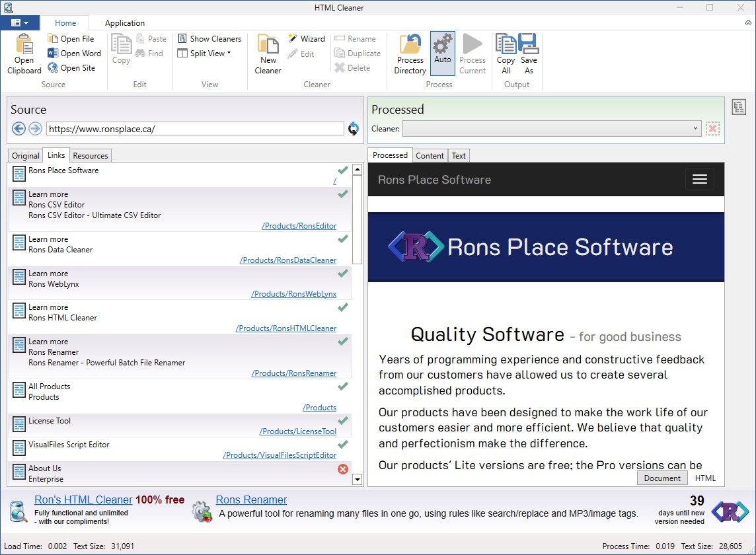Open the application file menu dropdown
The image size is (756, 555).
[20, 23]
